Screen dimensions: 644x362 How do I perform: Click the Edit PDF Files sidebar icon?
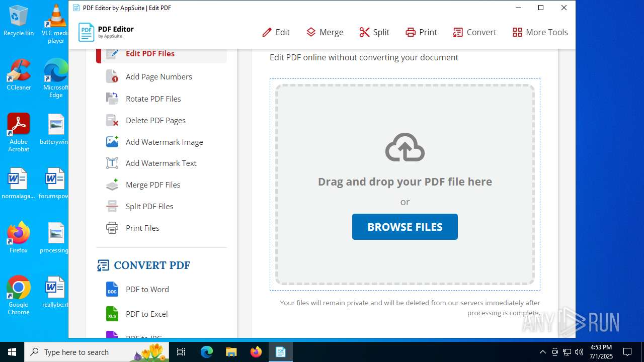pos(112,53)
